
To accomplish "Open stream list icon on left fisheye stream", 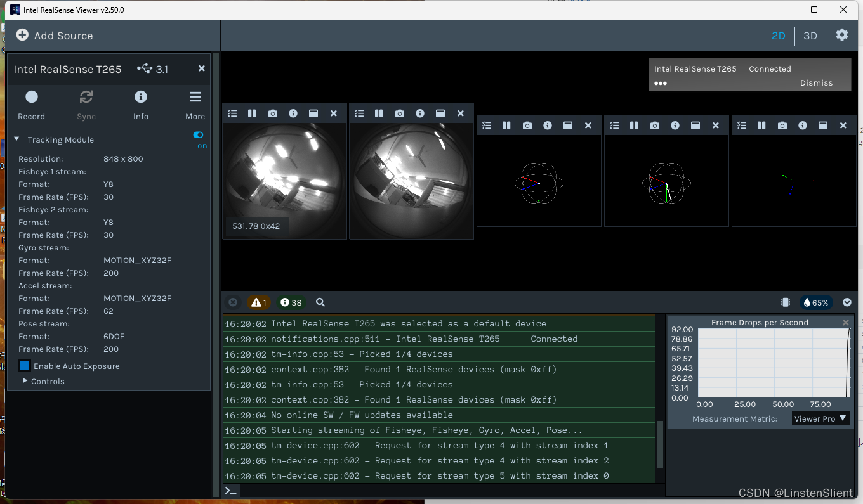I will tap(232, 113).
